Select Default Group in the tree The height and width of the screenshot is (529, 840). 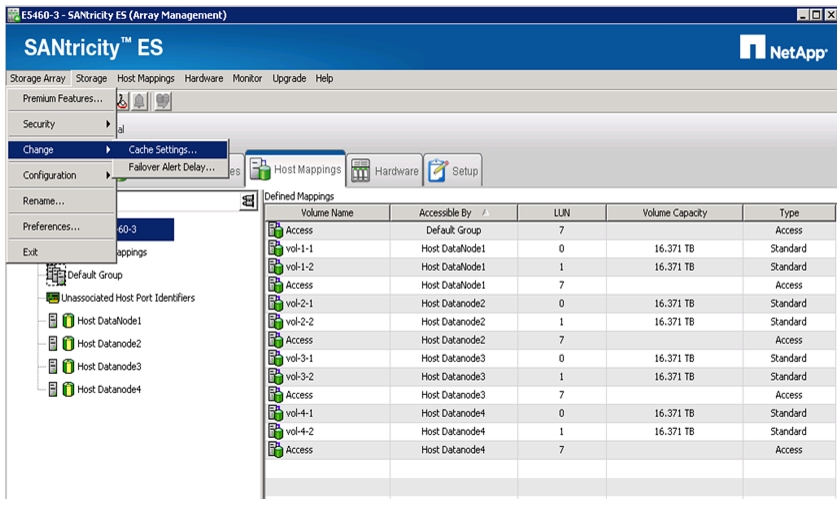tap(95, 275)
